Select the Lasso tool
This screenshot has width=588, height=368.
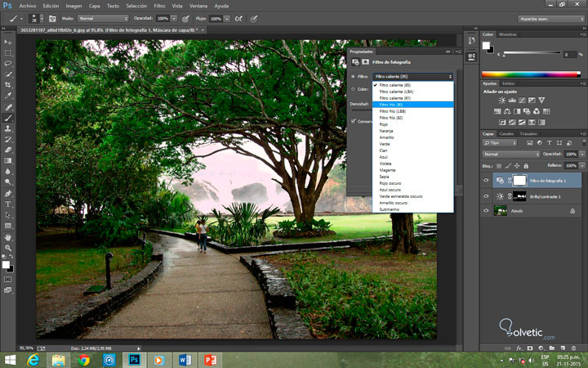tap(8, 64)
